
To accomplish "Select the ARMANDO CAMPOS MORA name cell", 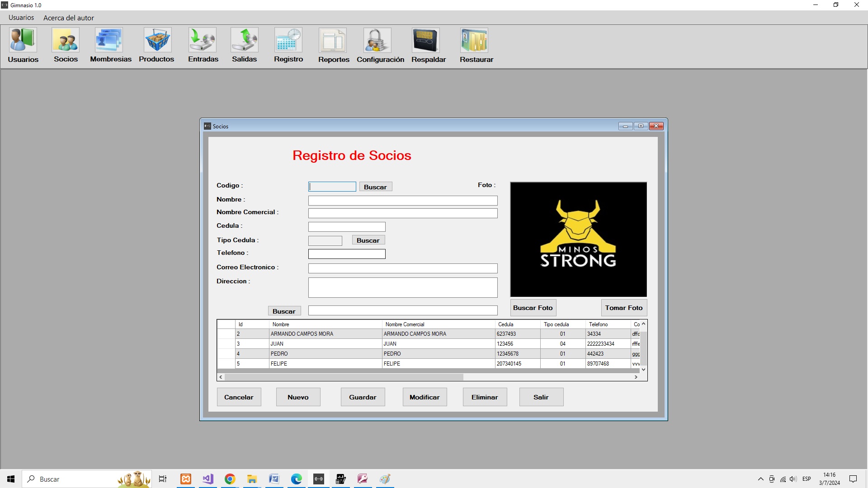I will [325, 334].
